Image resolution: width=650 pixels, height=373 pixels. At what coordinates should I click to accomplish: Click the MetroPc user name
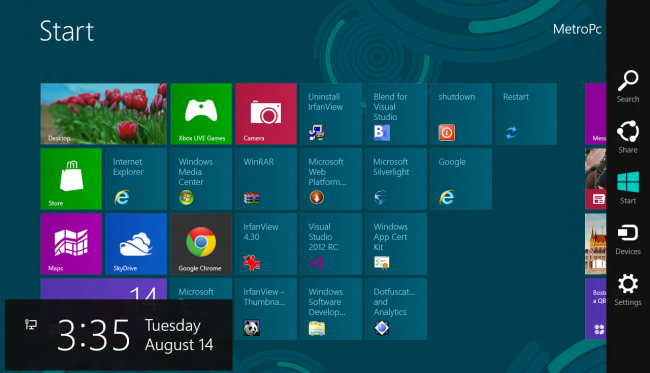577,29
